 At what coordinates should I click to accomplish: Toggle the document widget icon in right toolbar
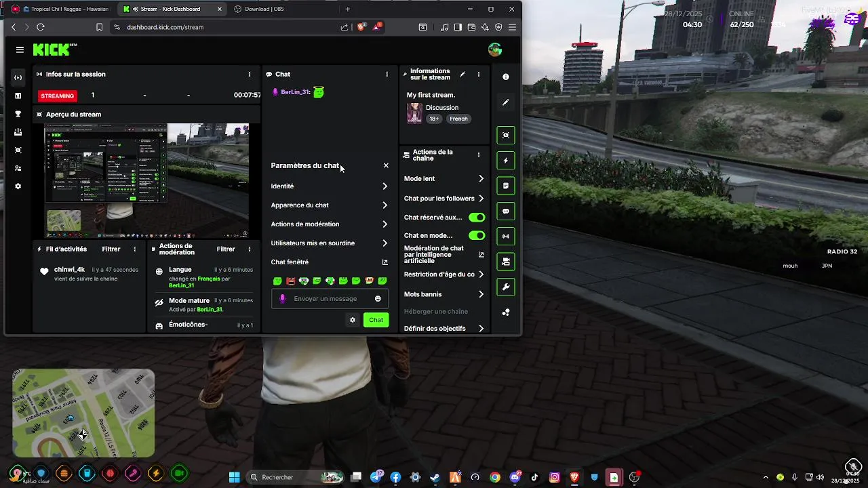click(506, 186)
